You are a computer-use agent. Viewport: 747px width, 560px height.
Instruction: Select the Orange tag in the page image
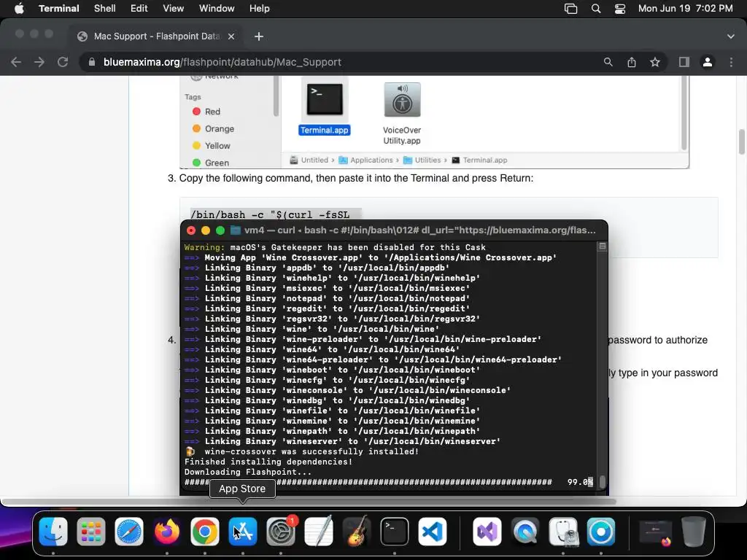(214, 128)
